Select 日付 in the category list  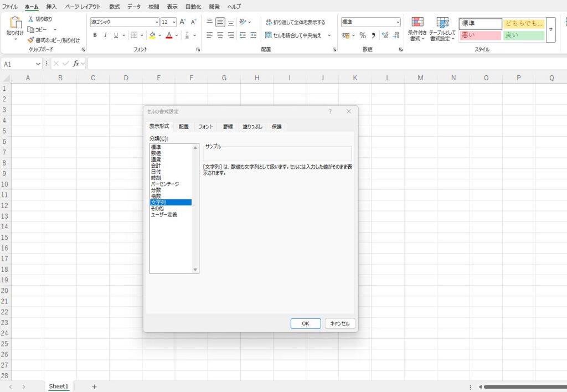156,172
